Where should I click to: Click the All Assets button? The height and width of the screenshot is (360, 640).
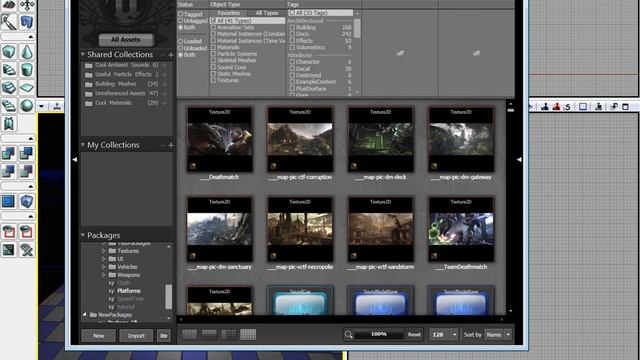pos(126,40)
